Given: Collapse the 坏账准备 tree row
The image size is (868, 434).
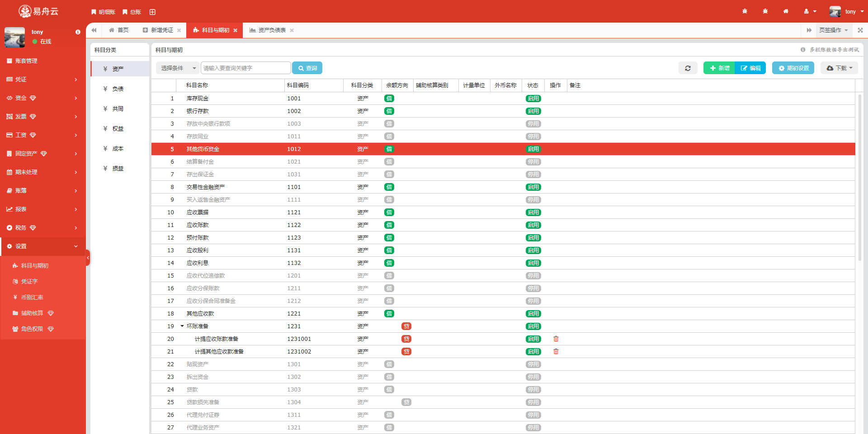Looking at the screenshot, I should pyautogui.click(x=182, y=326).
